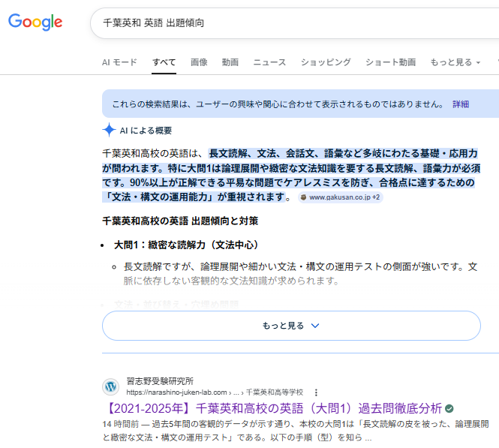Switch to the ニュース tab
This screenshot has height=448, width=499.
pos(269,62)
